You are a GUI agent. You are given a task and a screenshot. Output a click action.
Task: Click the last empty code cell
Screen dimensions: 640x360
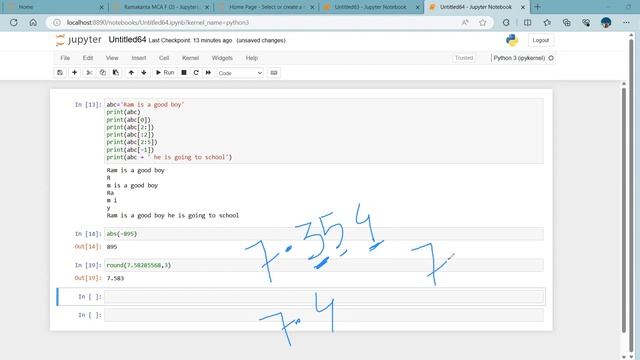tap(324, 315)
